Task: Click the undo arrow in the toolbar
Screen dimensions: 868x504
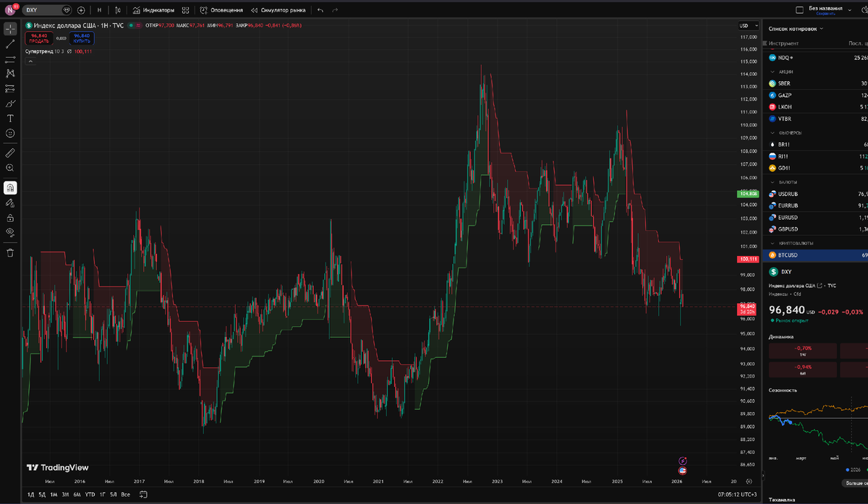Action: click(x=320, y=10)
